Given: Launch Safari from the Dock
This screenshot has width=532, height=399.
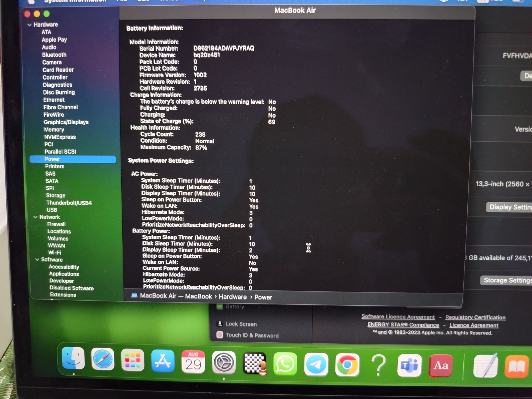Looking at the screenshot, I should (103, 359).
